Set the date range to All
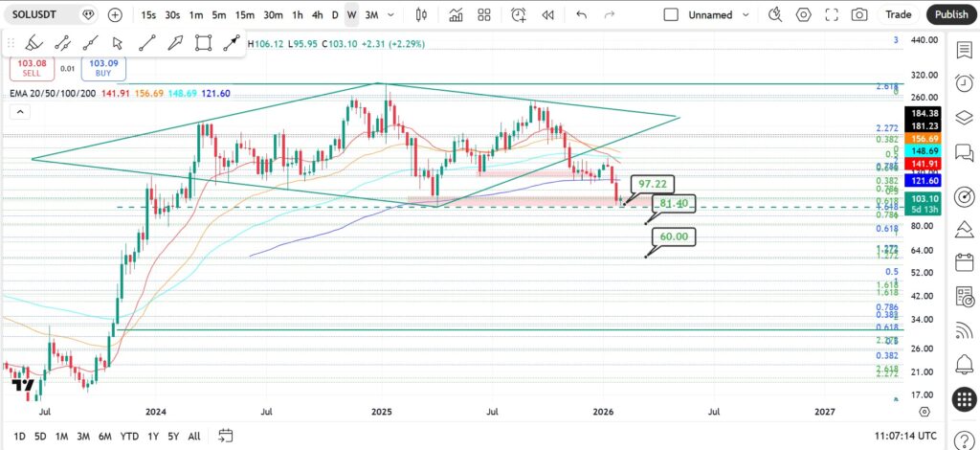Image resolution: width=980 pixels, height=450 pixels. coord(193,437)
